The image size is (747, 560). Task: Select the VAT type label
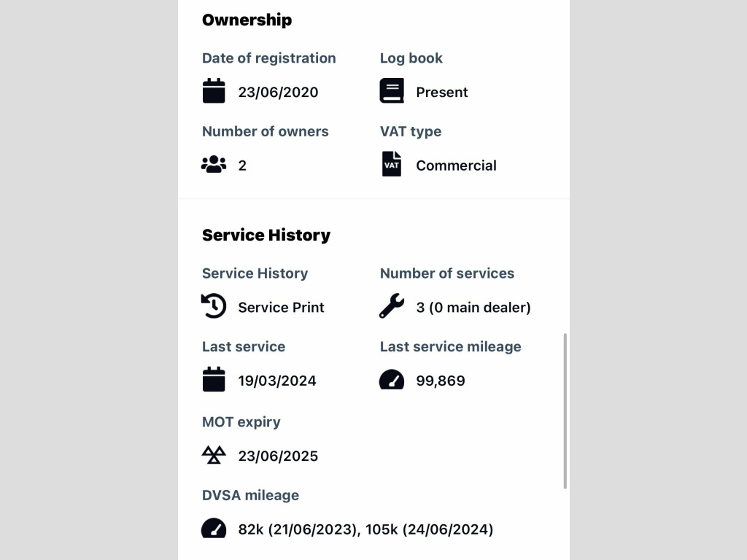(x=411, y=131)
